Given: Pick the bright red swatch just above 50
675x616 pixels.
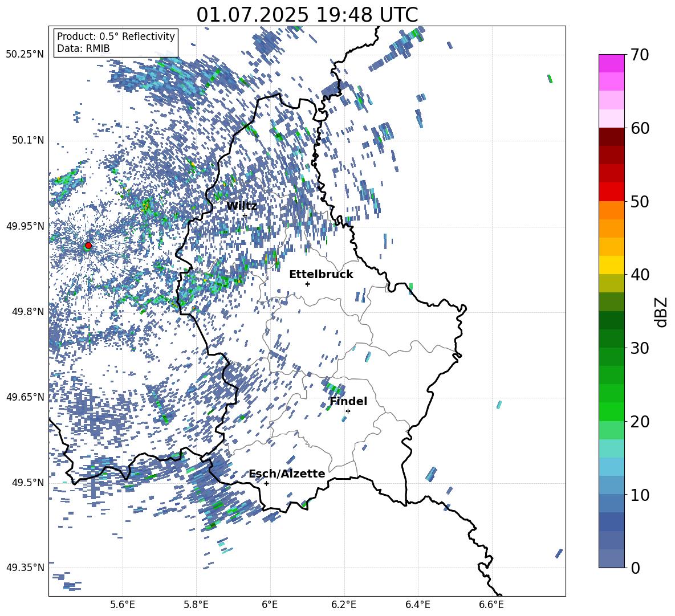Looking at the screenshot, I should click(x=611, y=192).
